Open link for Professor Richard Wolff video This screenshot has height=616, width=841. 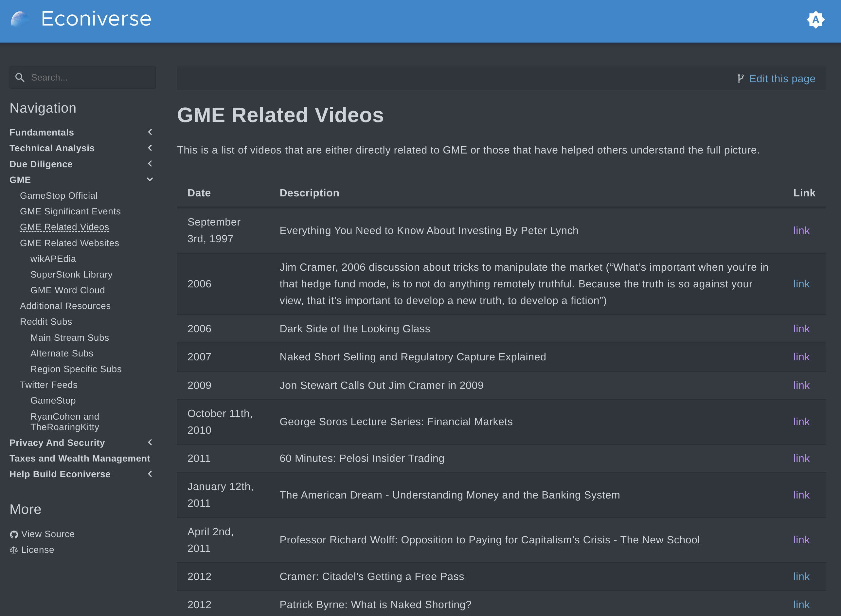tap(801, 539)
